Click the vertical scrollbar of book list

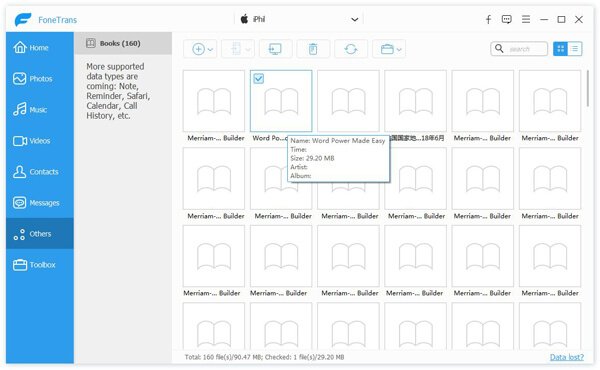tap(588, 88)
